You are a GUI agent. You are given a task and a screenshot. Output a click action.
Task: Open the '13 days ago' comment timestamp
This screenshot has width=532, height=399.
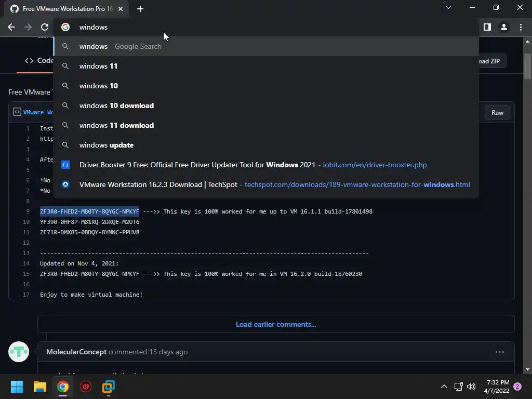coord(168,352)
